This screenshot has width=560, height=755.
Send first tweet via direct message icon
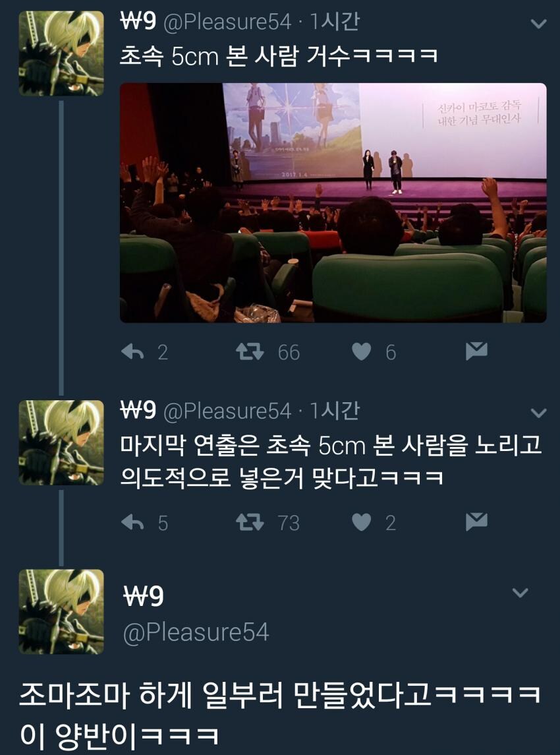pos(476,351)
